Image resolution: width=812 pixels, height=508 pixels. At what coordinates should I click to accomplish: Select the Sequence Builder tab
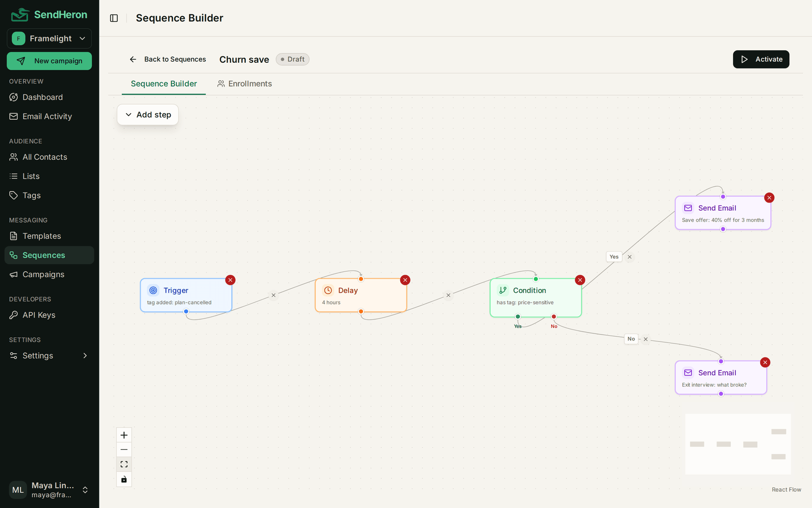(x=163, y=84)
